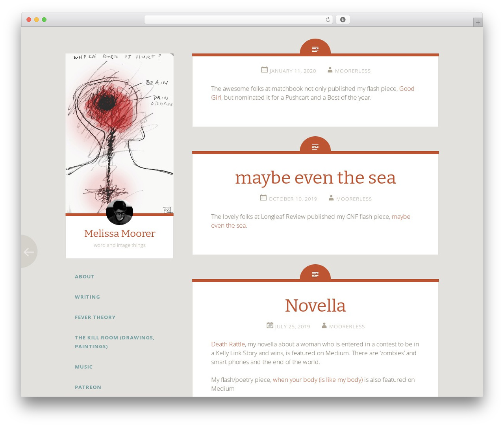The image size is (504, 427).
Task: Open the About menu item
Action: [85, 277]
